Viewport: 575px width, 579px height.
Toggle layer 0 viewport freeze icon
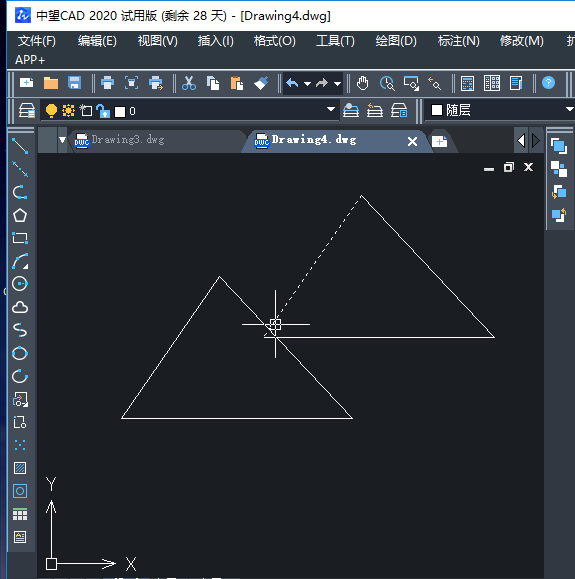86,110
